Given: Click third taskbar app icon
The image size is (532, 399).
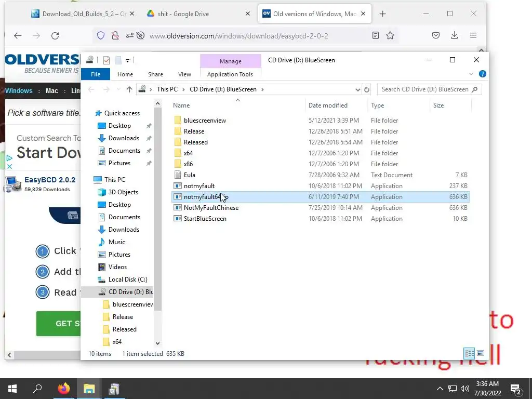Looking at the screenshot, I should coord(114,389).
